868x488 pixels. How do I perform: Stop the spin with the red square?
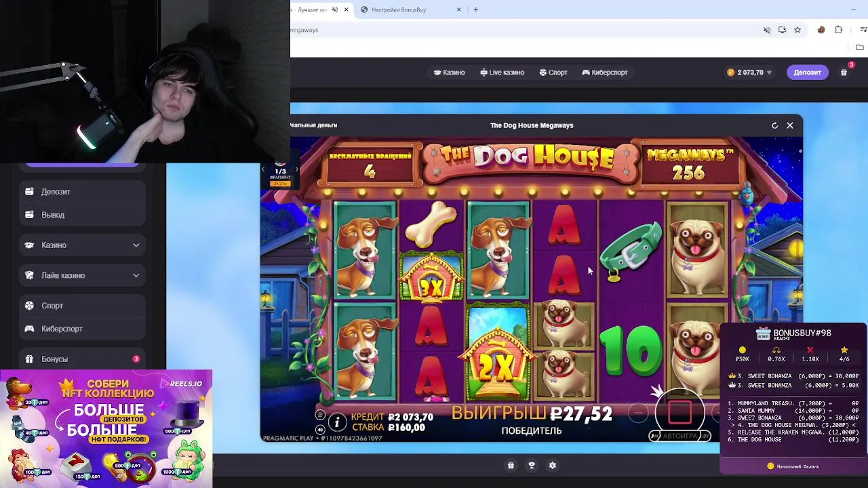(x=680, y=411)
